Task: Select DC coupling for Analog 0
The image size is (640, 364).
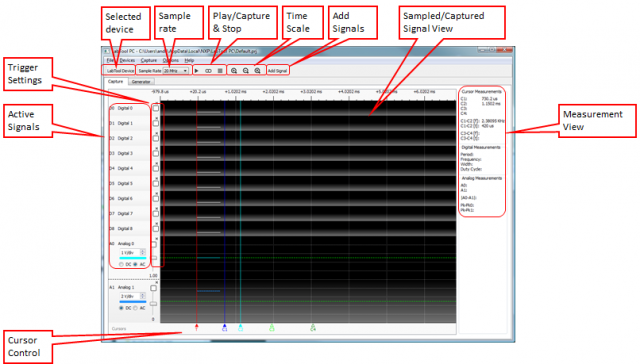Action: [121, 264]
